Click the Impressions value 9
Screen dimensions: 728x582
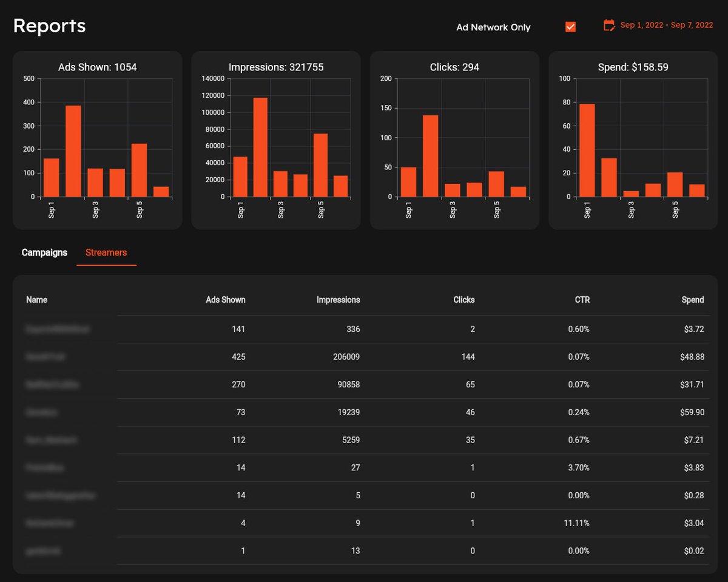click(358, 523)
